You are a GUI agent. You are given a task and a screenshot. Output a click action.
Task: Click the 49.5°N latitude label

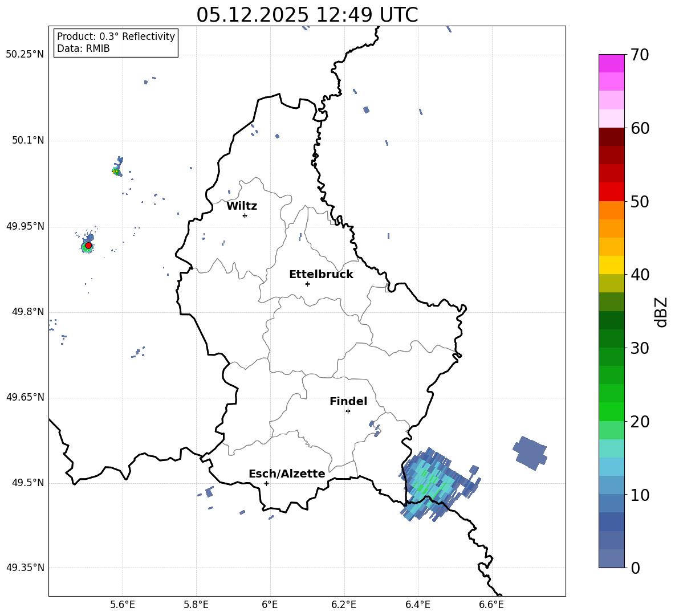28,483
